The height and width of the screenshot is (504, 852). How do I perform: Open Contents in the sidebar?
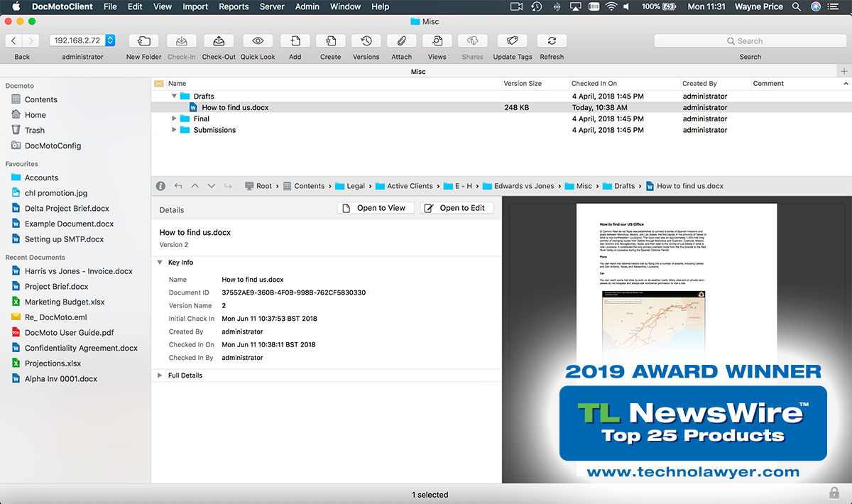tap(40, 100)
